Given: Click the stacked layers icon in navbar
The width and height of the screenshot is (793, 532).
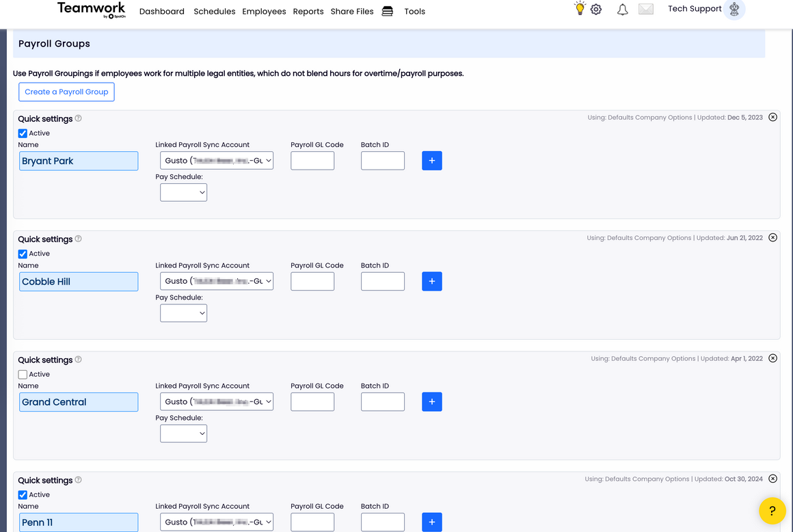Looking at the screenshot, I should click(388, 11).
